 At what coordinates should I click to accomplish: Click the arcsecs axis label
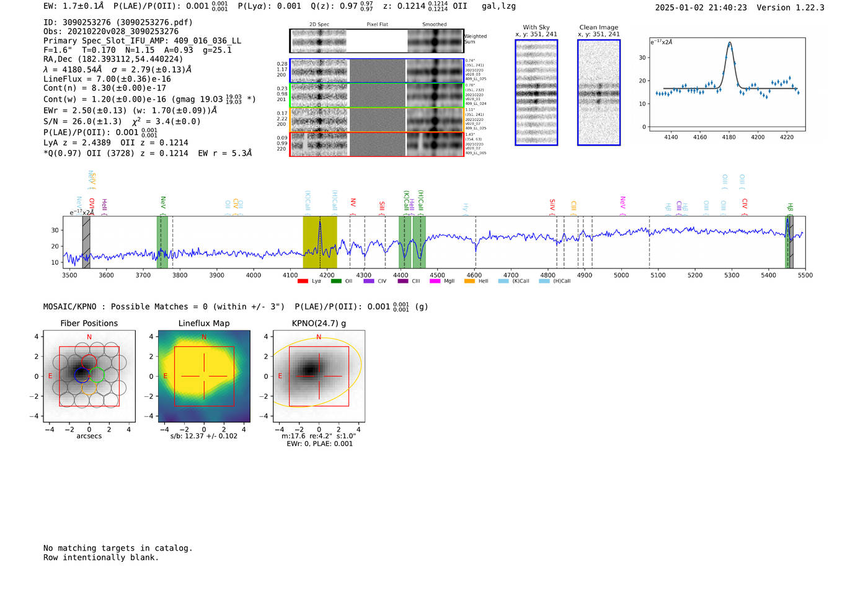click(x=89, y=436)
